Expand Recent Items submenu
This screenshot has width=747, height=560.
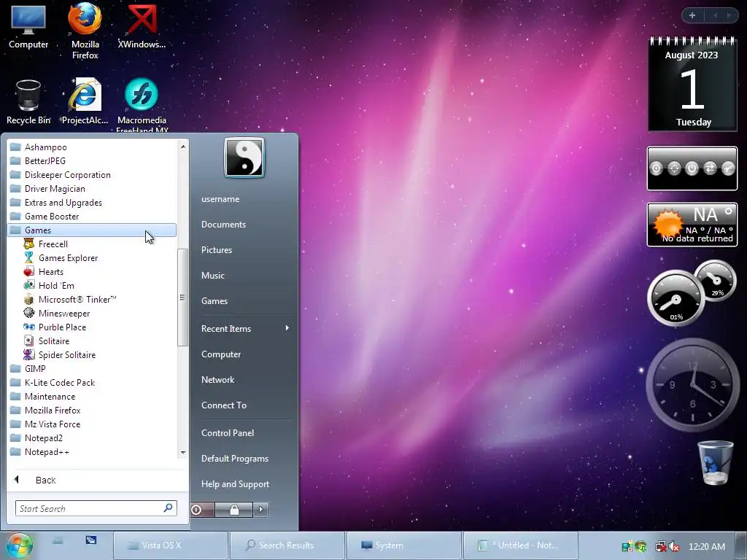click(x=244, y=329)
